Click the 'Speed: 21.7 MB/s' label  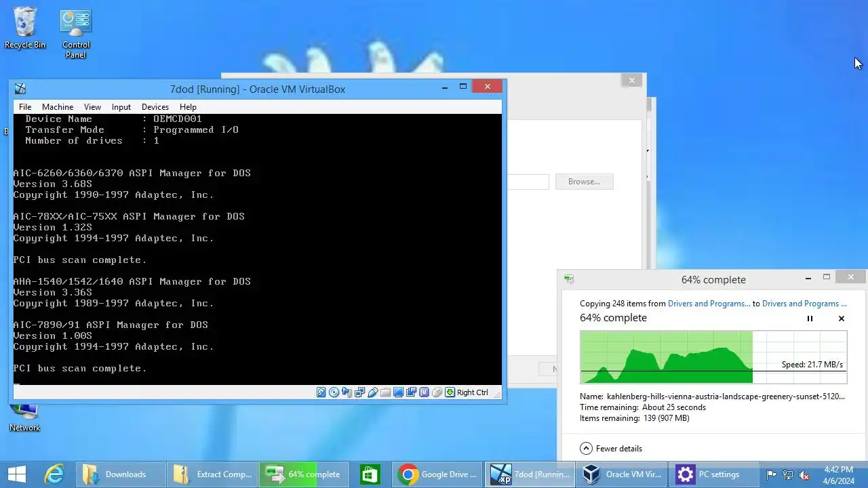(x=812, y=365)
